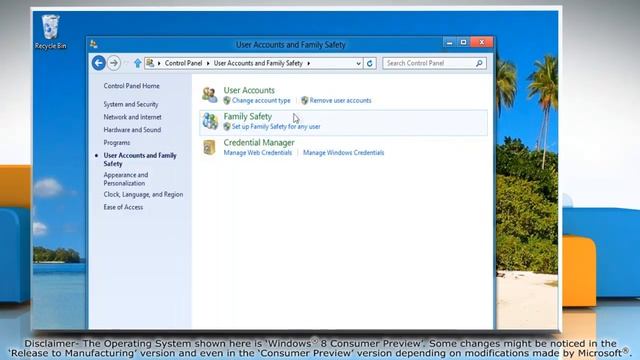640x360 pixels.
Task: Click Control Panel breadcrumb segment
Action: point(183,63)
